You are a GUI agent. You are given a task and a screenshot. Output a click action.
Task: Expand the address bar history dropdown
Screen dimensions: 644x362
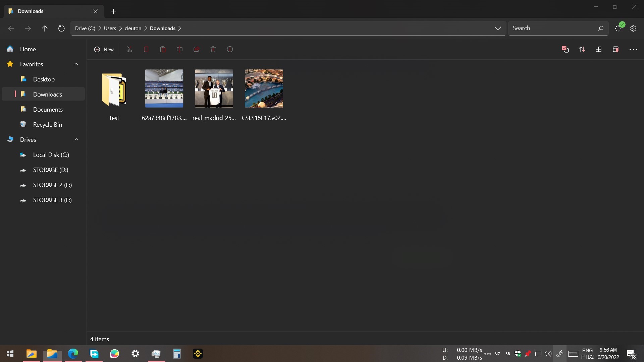tap(497, 28)
